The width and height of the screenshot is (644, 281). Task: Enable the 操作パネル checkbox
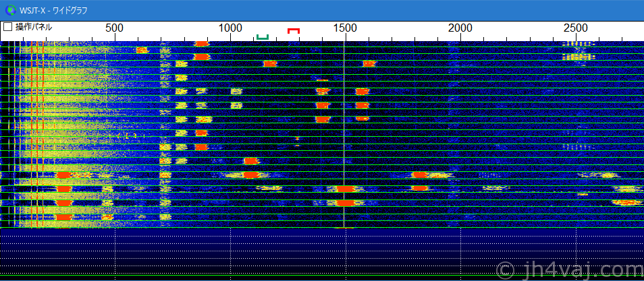coord(8,28)
